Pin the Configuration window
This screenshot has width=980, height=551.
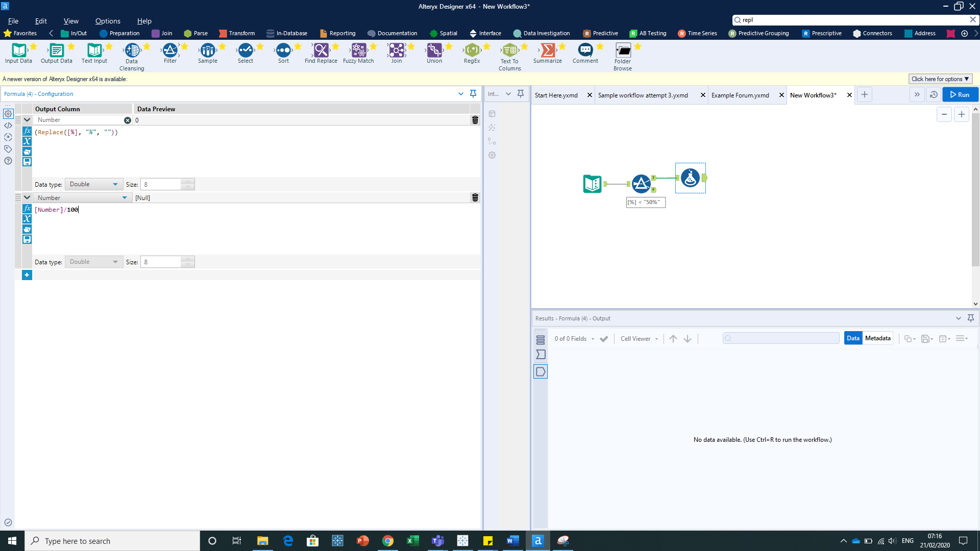pyautogui.click(x=473, y=94)
